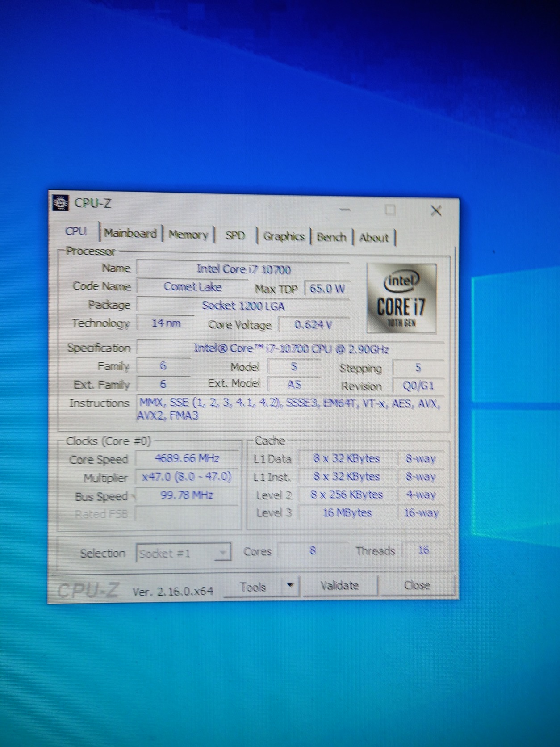
Task: Open the Socket #1 selection dropdown
Action: coord(184,553)
